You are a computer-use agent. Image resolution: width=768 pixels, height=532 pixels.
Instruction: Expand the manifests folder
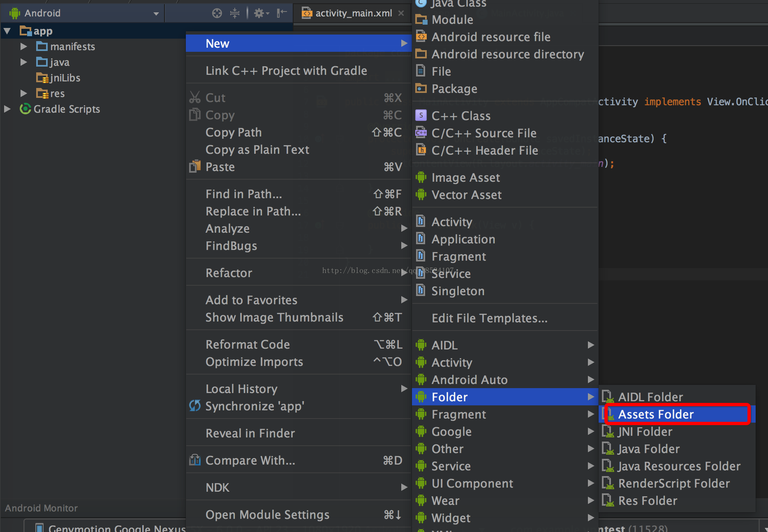pos(23,46)
